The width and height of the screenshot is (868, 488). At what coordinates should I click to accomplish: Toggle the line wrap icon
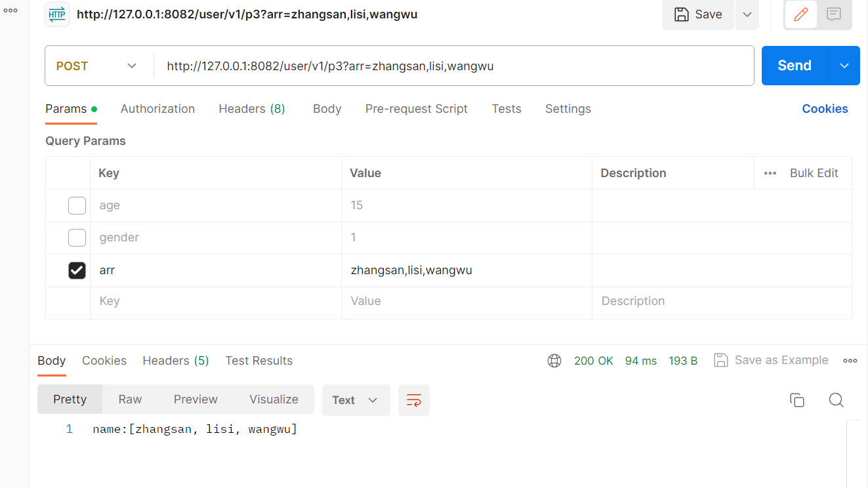tap(414, 400)
